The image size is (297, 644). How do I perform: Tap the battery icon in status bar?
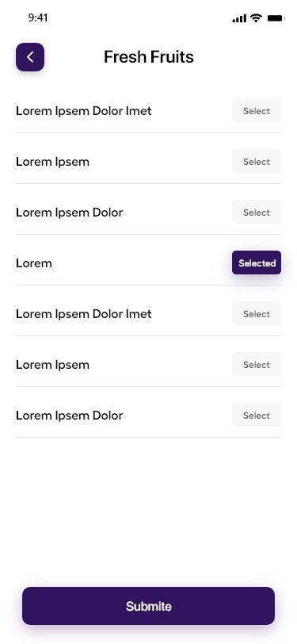(x=276, y=18)
